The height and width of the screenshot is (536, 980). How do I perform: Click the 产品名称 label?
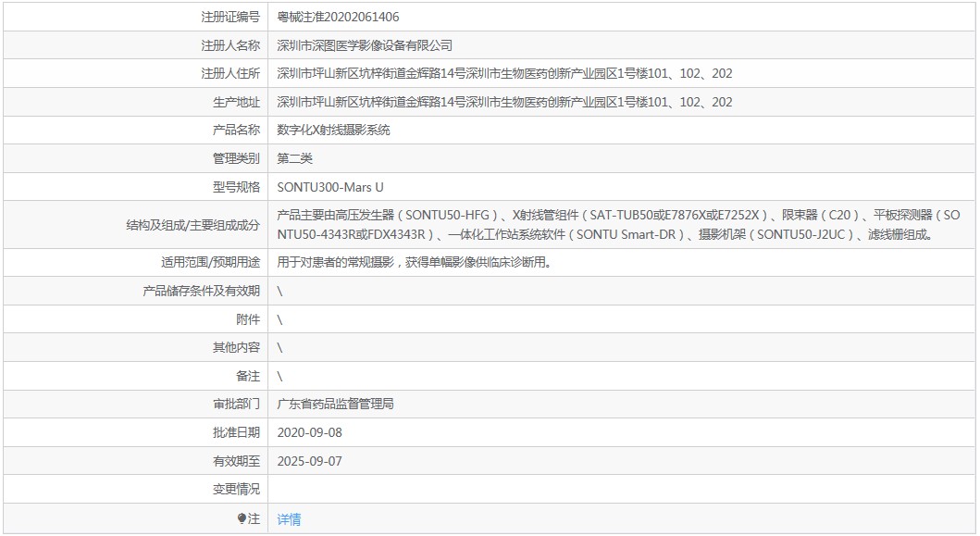pyautogui.click(x=236, y=131)
